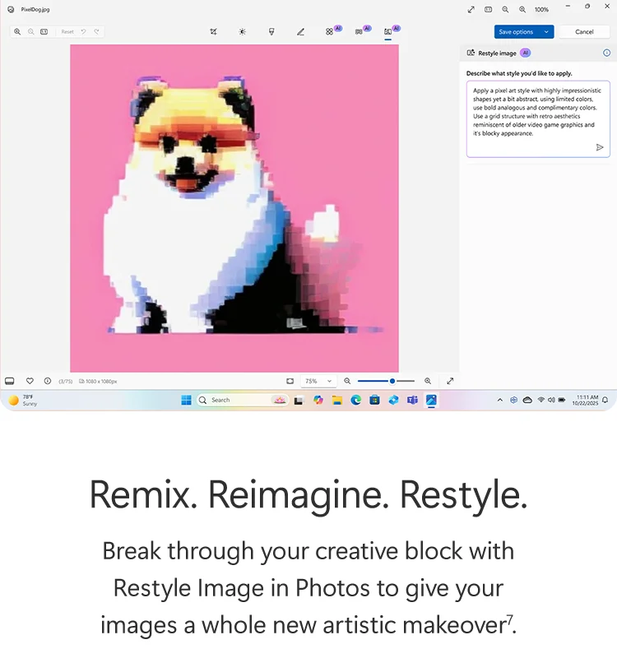The image size is (617, 672).
Task: Switch to Restyle image AI tool tab
Action: (388, 32)
